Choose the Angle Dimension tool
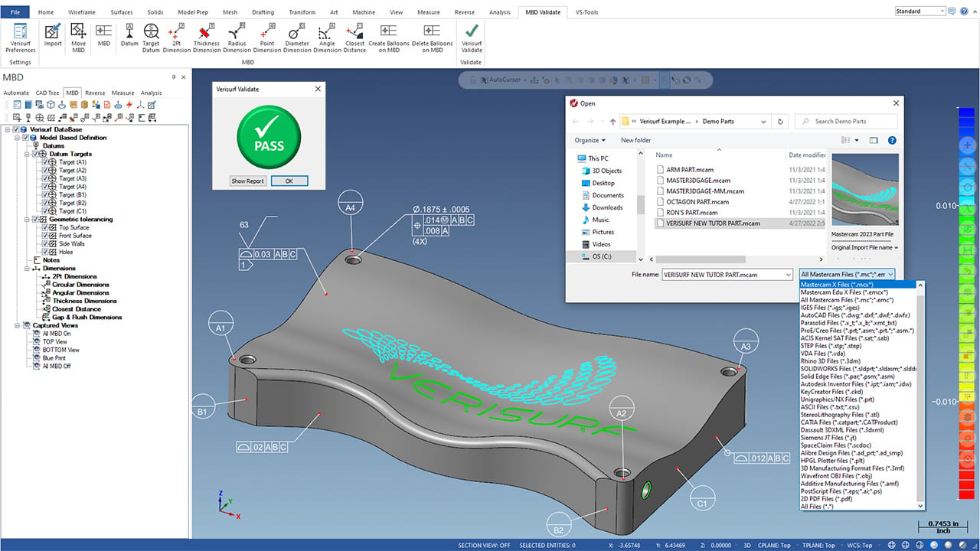 (x=327, y=37)
